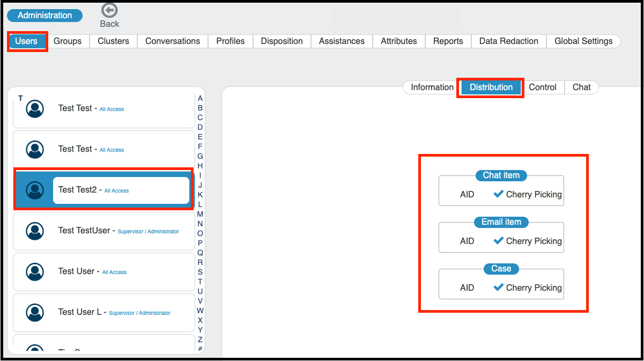644x361 pixels.
Task: Click the first Test Test avatar icon
Action: click(34, 108)
